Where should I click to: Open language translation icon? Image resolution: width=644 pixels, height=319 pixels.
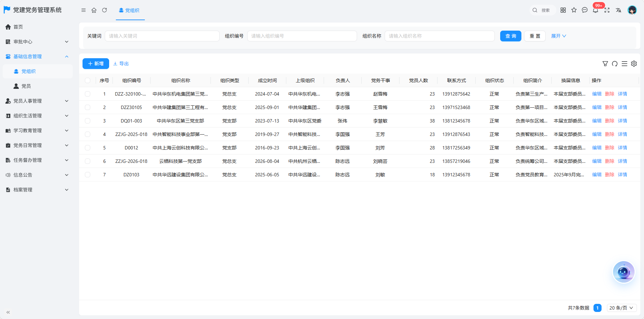tap(618, 10)
